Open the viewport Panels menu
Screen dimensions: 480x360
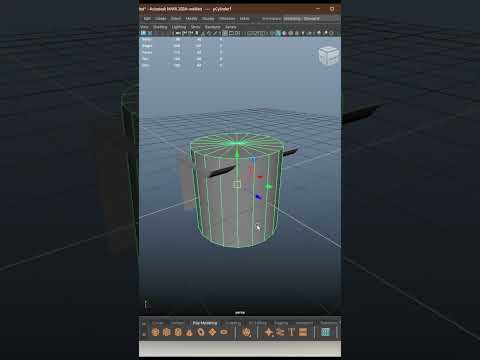tap(231, 27)
